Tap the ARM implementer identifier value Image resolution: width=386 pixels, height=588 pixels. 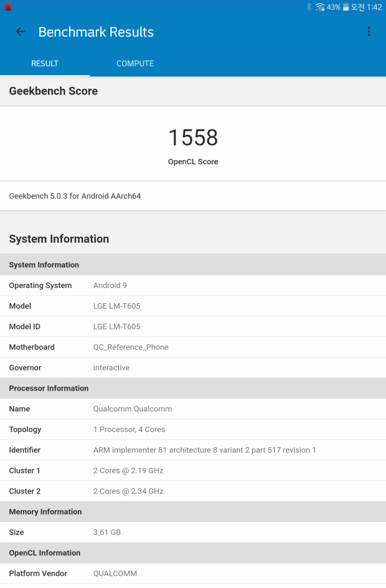[205, 450]
